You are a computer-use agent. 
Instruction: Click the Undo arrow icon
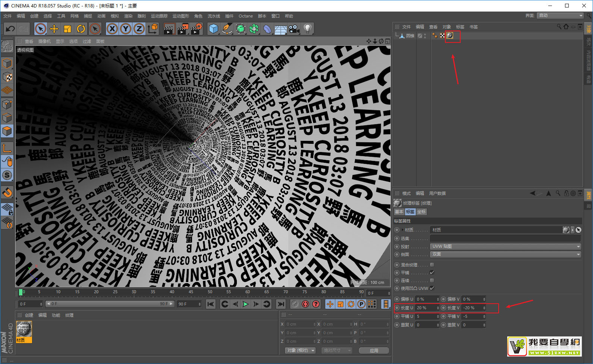[x=10, y=29]
